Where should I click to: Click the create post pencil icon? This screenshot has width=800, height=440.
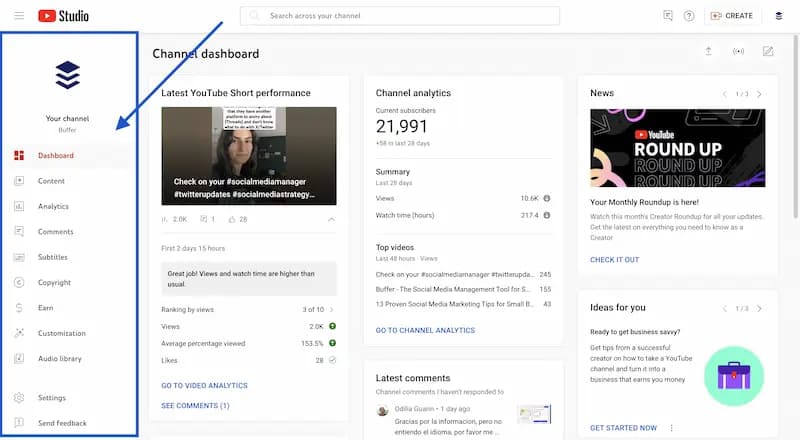(767, 52)
